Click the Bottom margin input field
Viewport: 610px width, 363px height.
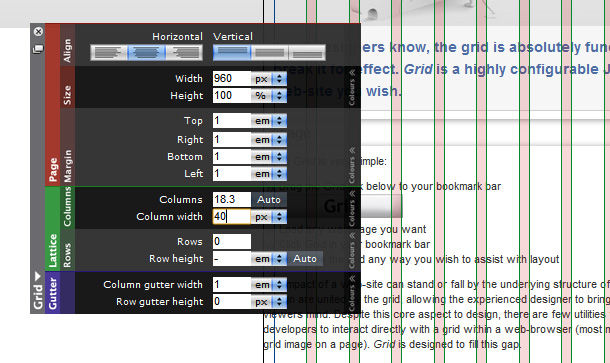(x=232, y=156)
